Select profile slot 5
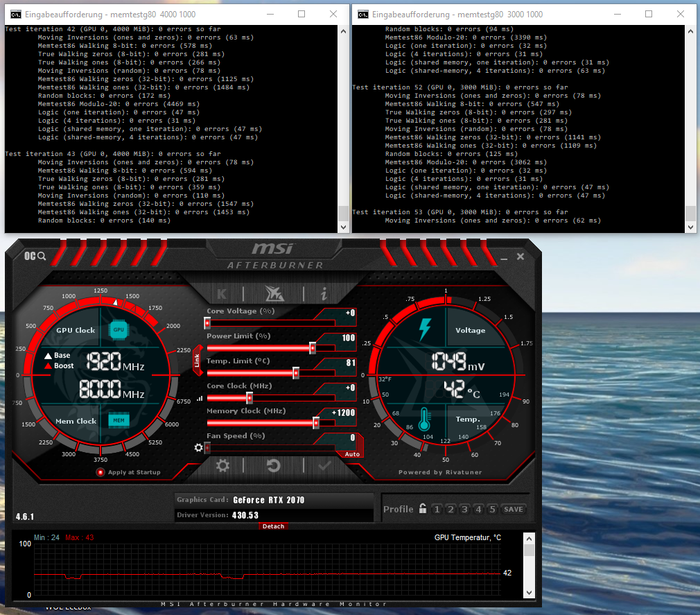The width and height of the screenshot is (700, 615). click(492, 509)
